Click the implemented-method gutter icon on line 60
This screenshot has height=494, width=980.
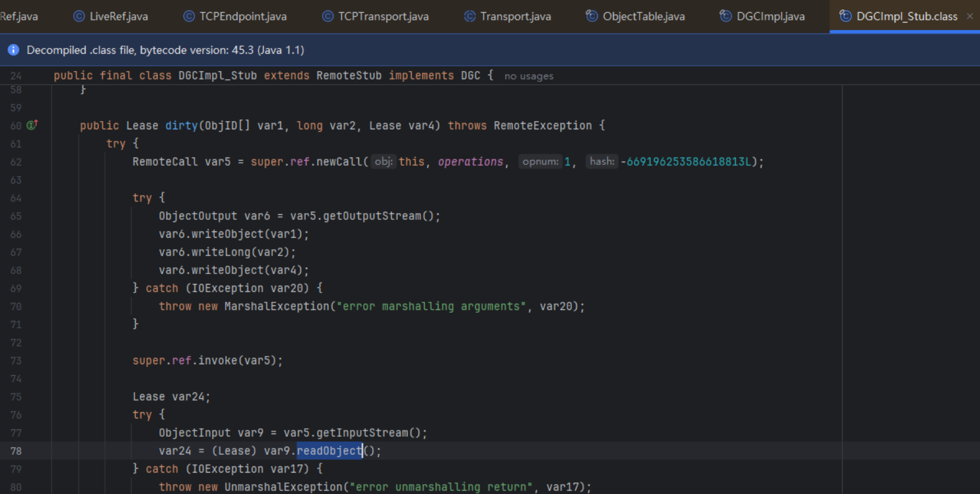[32, 125]
